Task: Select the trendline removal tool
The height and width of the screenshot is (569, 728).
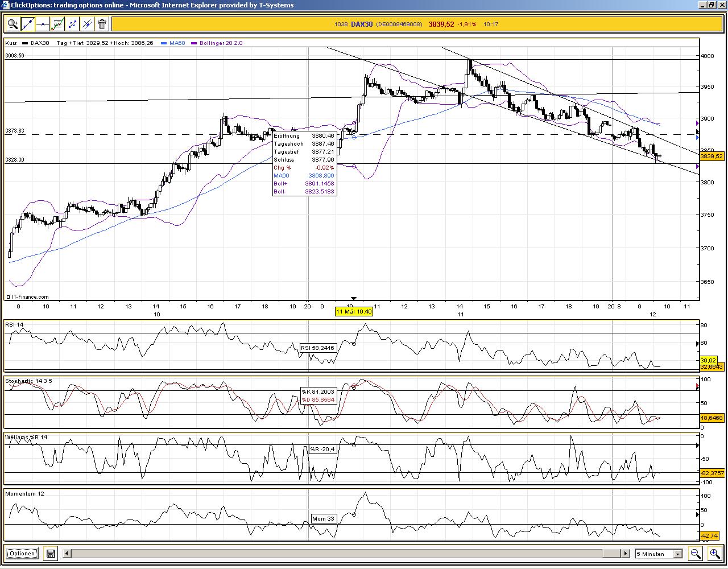Action: pyautogui.click(x=87, y=24)
